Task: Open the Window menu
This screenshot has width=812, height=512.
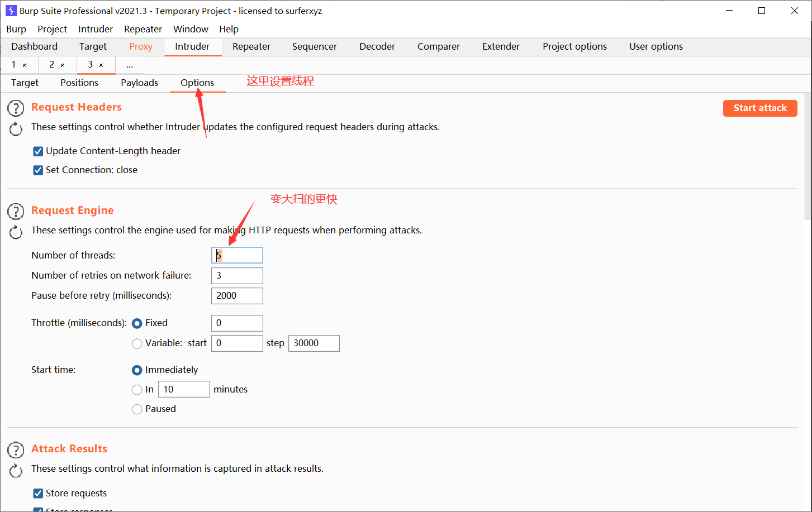Action: click(x=191, y=29)
